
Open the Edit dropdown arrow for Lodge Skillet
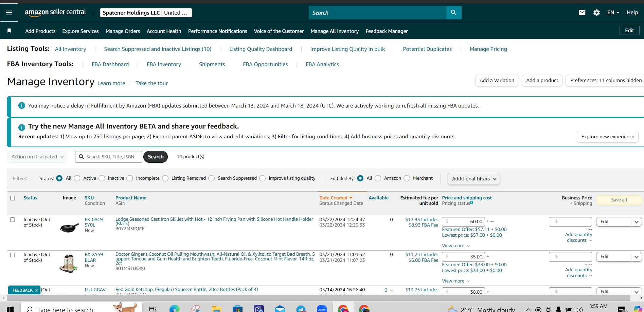click(637, 222)
